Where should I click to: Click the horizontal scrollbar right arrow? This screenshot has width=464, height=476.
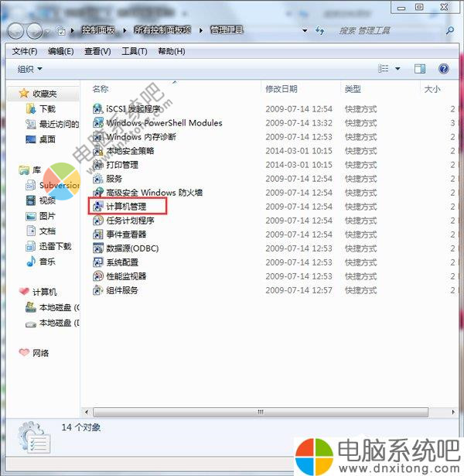point(453,412)
